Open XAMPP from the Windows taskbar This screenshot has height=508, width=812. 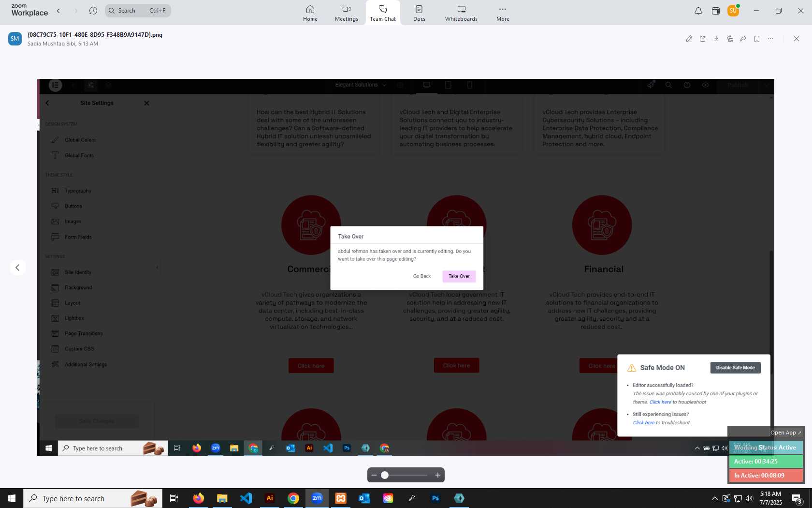(x=341, y=498)
